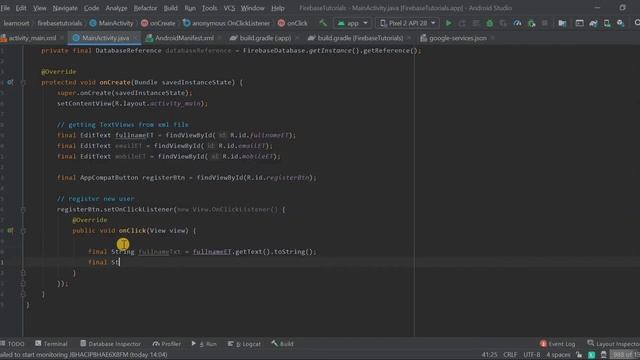Screen dimensions: 640x360
Task: Open the Pixel 2 API 28 device dropdown
Action: (x=407, y=23)
